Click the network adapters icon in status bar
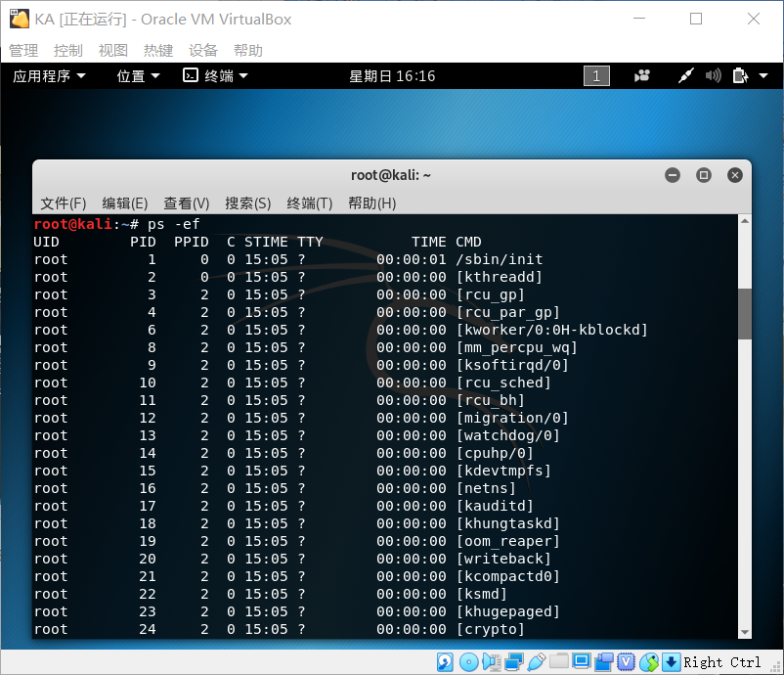This screenshot has width=784, height=675. [514, 661]
